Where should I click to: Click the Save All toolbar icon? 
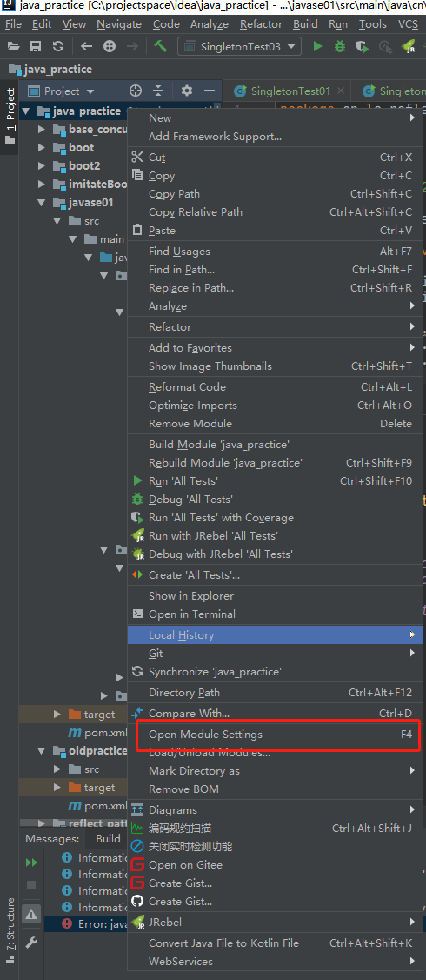tap(36, 46)
